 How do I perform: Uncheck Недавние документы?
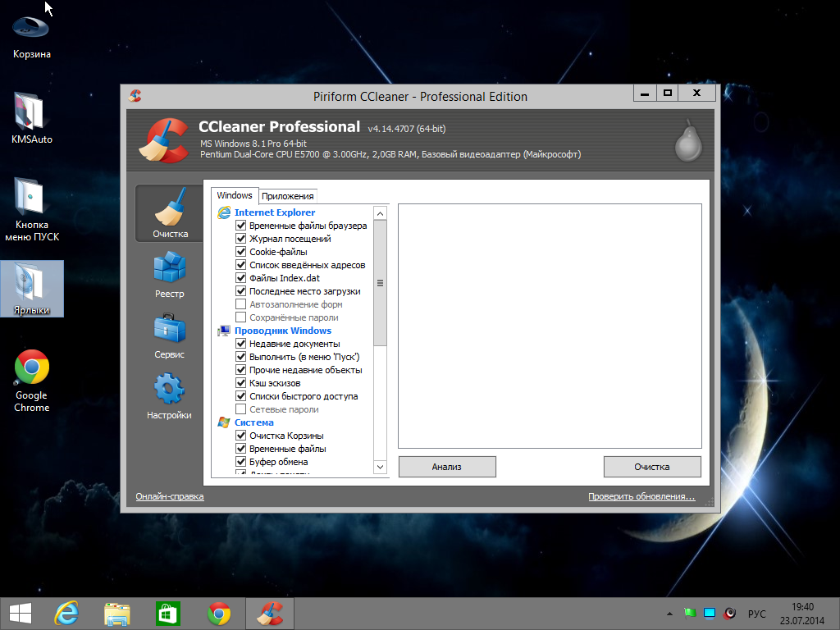click(x=241, y=344)
